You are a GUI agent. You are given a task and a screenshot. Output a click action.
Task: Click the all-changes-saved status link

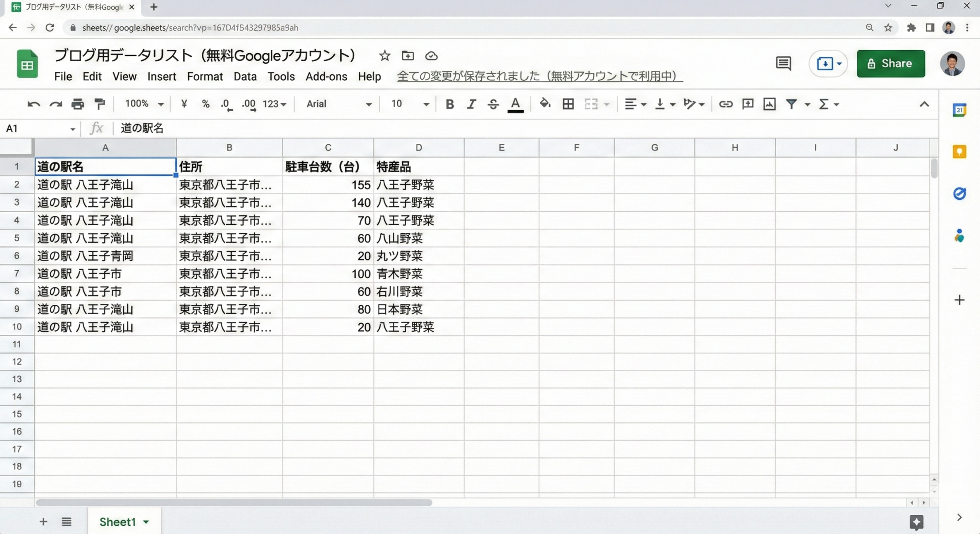click(539, 77)
